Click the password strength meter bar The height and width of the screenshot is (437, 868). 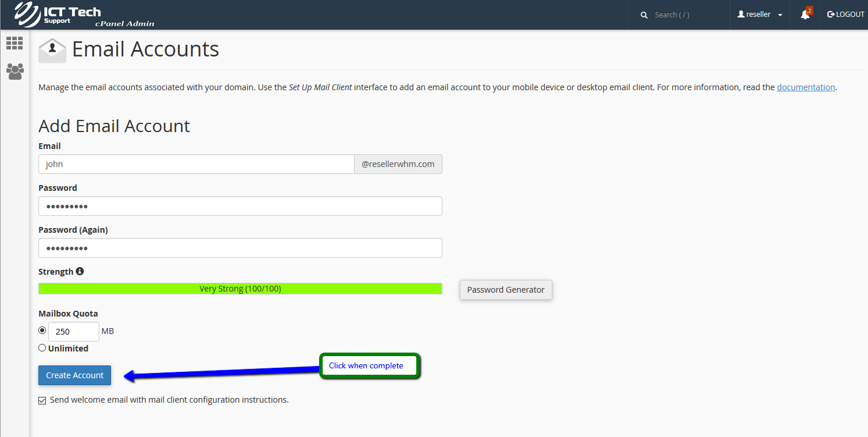240,289
